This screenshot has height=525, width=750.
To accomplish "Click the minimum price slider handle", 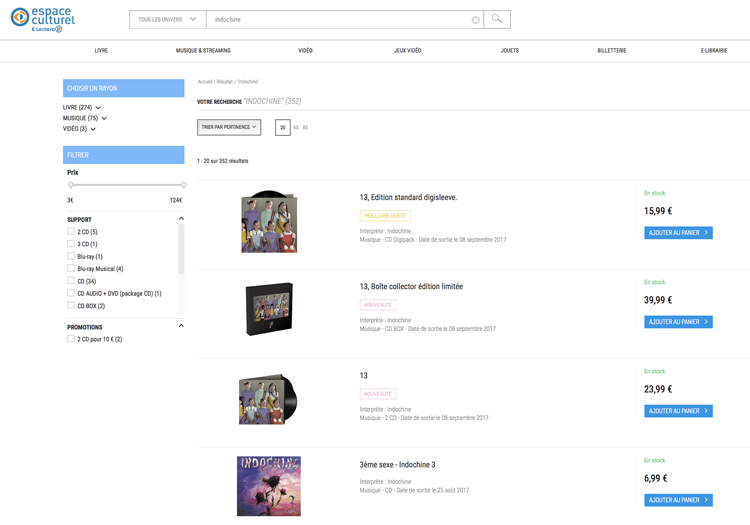I will (71, 185).
